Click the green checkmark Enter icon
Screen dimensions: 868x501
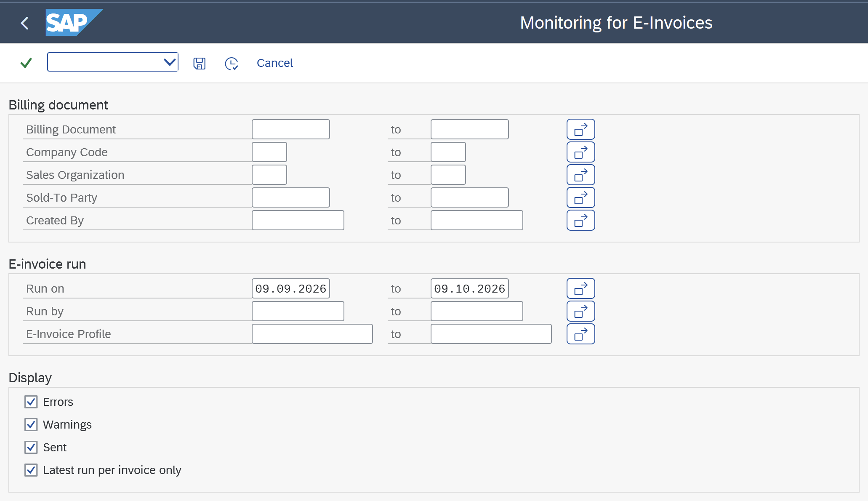pos(26,63)
